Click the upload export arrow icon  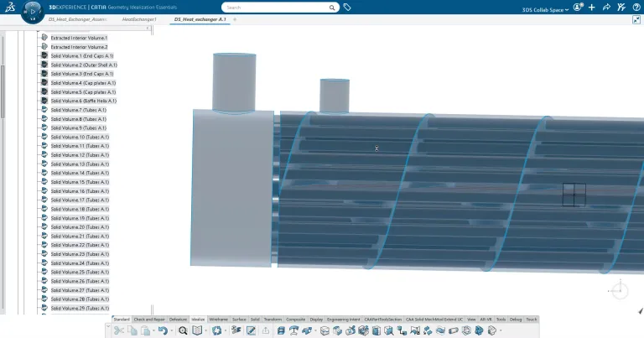266,330
